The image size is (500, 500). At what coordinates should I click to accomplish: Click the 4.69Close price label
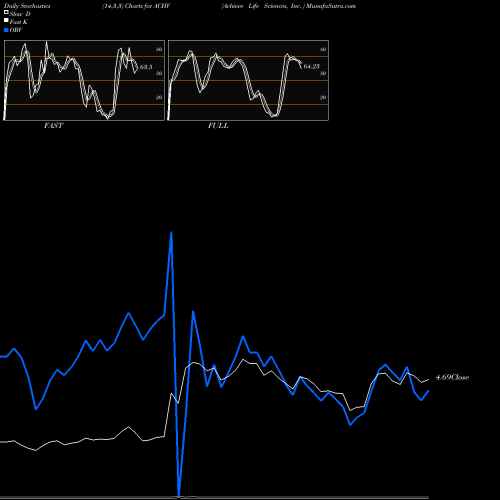click(452, 377)
